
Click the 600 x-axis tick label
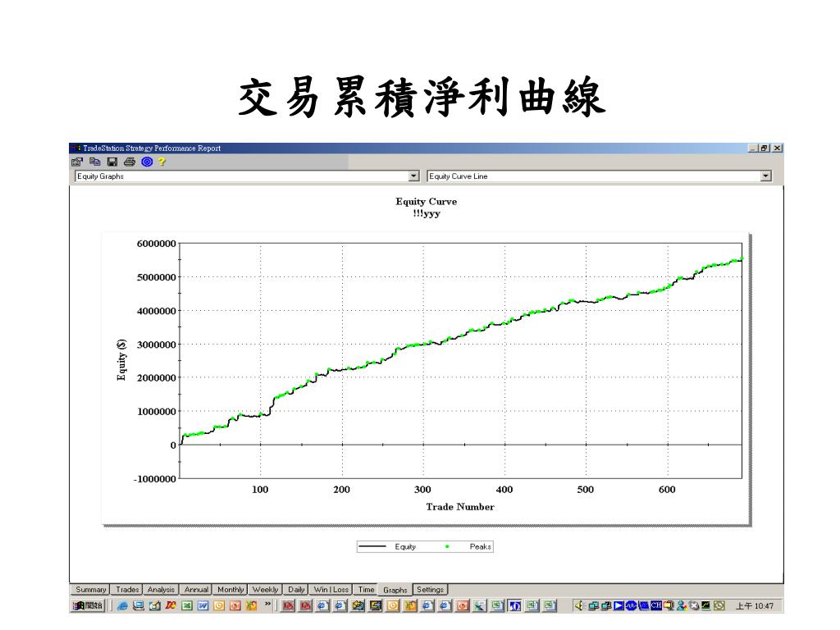pyautogui.click(x=667, y=489)
